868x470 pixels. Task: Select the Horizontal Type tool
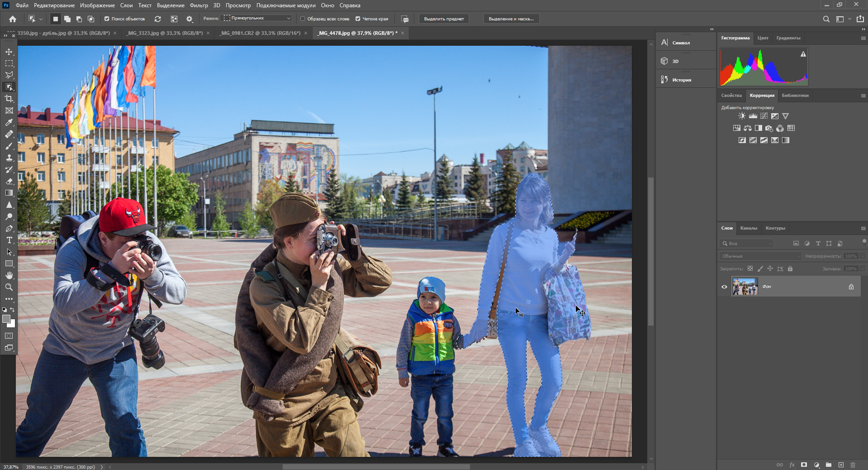coord(9,240)
